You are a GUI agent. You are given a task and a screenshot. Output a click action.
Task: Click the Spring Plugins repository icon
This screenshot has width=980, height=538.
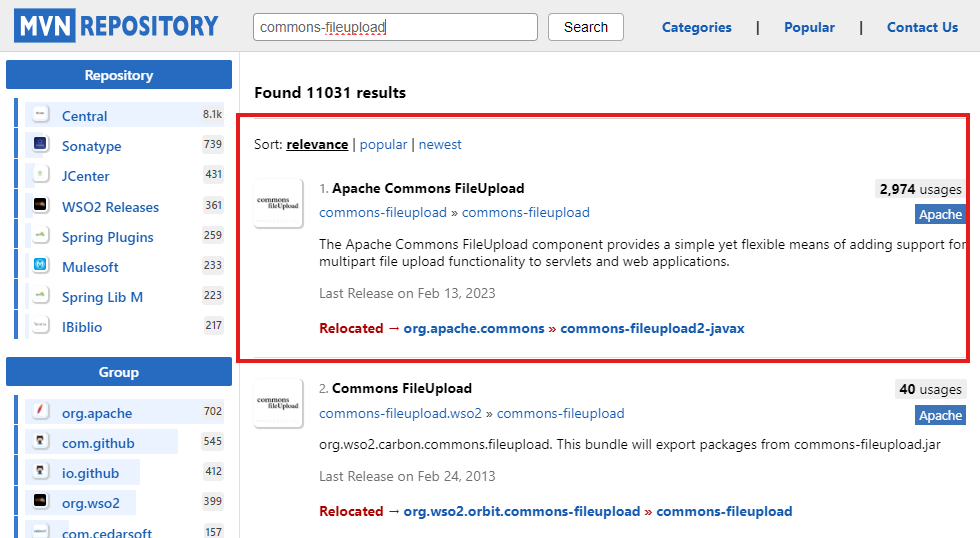[41, 235]
